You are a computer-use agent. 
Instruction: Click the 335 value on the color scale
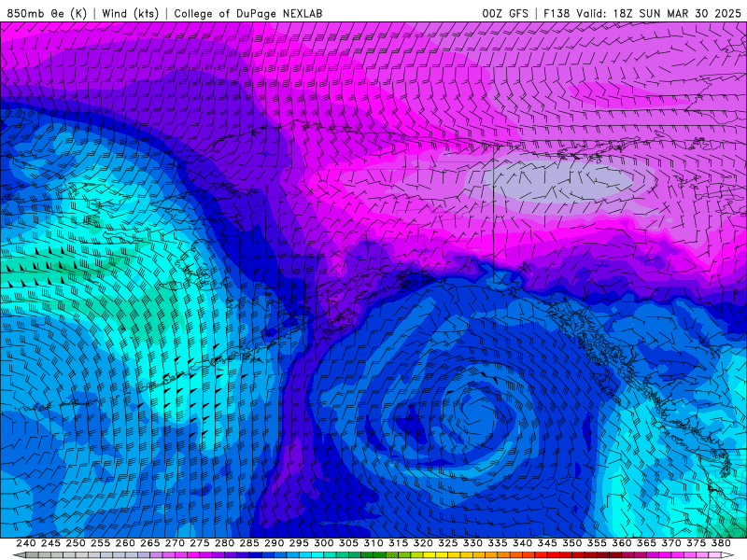pyautogui.click(x=498, y=543)
